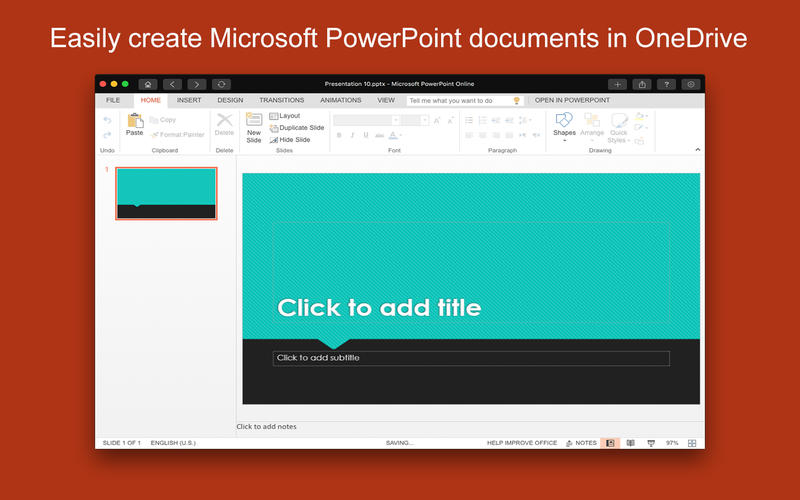Open the FILE tab
800x500 pixels.
[x=113, y=101]
